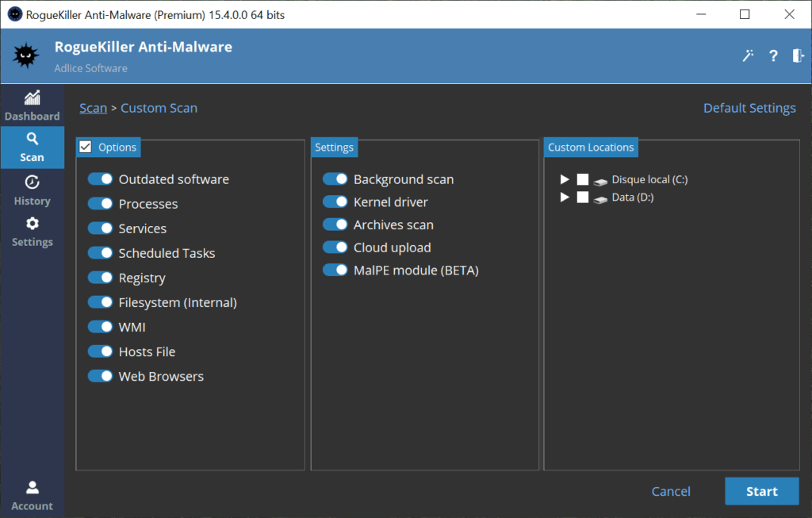Click the question mark help icon
The width and height of the screenshot is (812, 518).
coord(773,56)
